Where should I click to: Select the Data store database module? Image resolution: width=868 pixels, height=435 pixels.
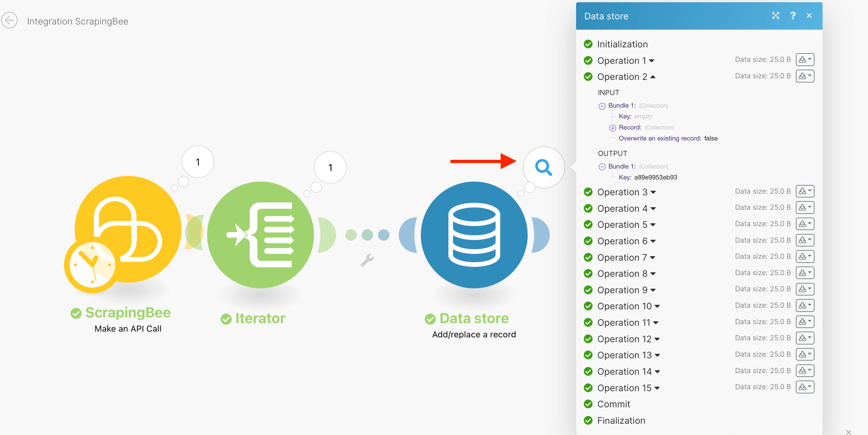pyautogui.click(x=474, y=235)
